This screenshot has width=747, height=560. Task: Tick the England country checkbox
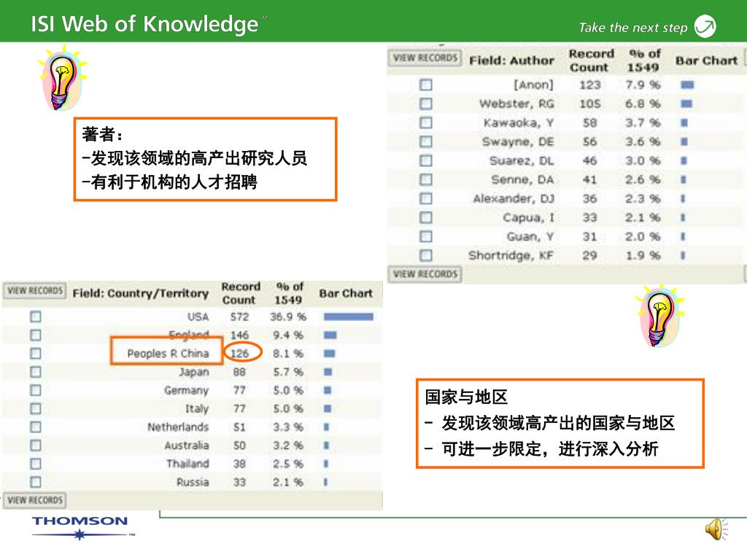[x=36, y=335]
